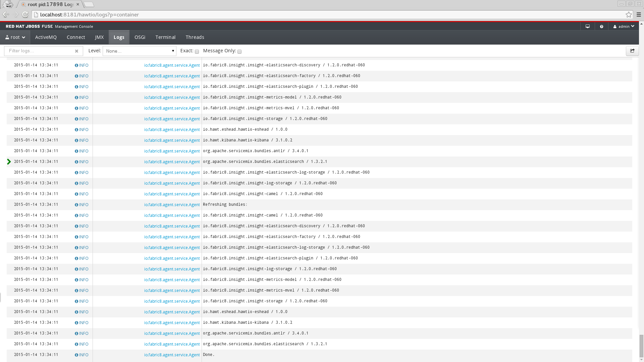Viewport: 644px width, 362px height.
Task: Click green arrow marker on selected log row
Action: pos(9,162)
